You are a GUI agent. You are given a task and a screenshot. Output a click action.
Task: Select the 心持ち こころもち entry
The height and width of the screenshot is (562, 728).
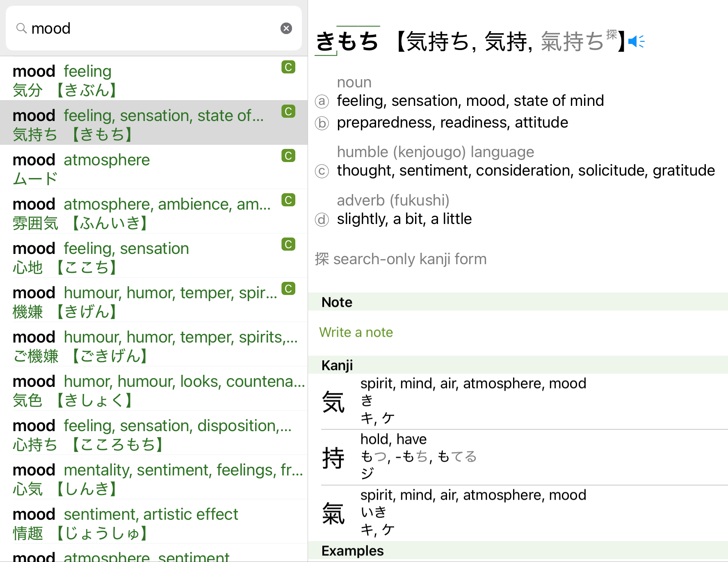point(154,433)
